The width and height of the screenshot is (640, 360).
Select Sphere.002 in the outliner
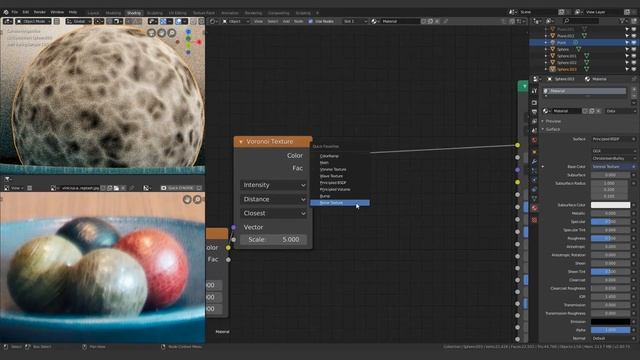coord(567,63)
